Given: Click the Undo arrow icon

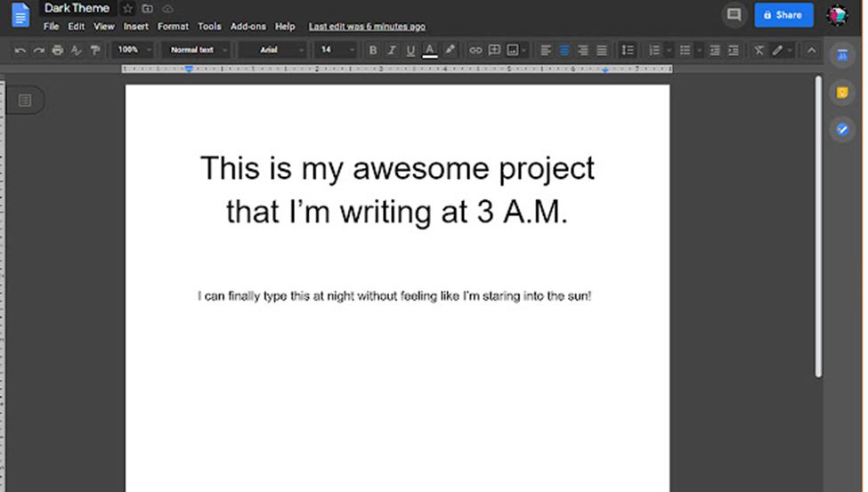Looking at the screenshot, I should [x=20, y=51].
